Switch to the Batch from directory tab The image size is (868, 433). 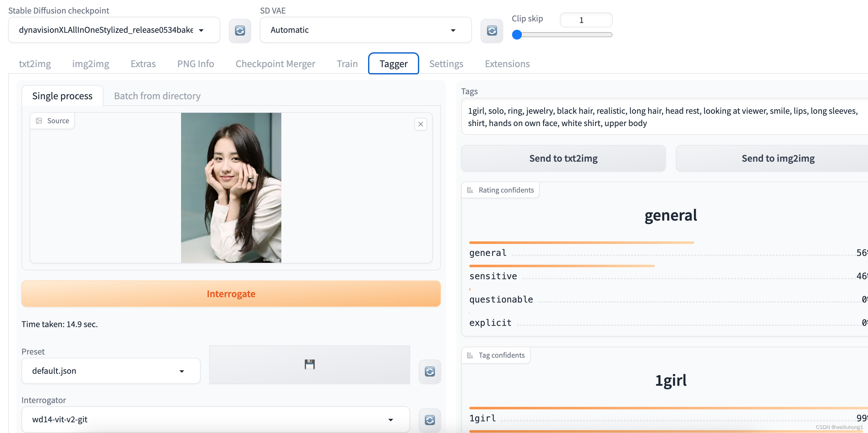tap(157, 96)
